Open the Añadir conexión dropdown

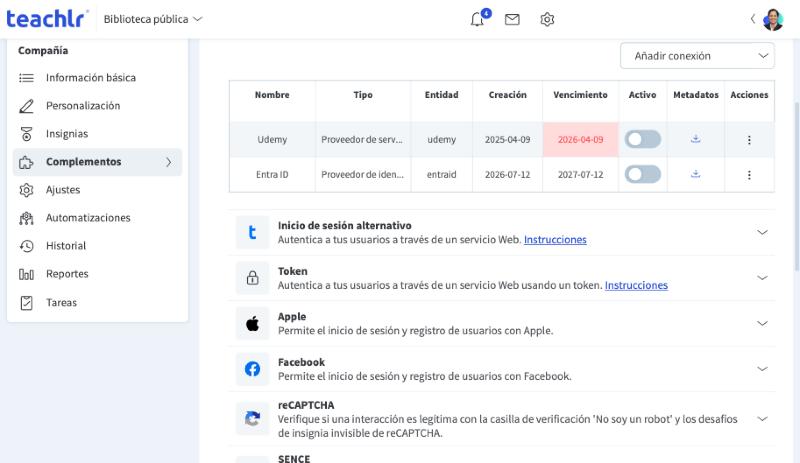pos(697,56)
